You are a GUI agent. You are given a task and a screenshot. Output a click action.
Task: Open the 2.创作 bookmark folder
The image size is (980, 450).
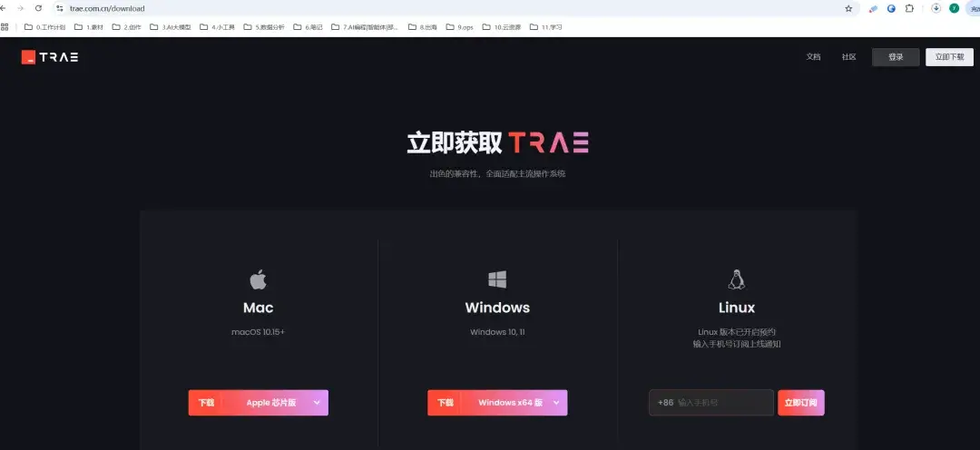[126, 27]
